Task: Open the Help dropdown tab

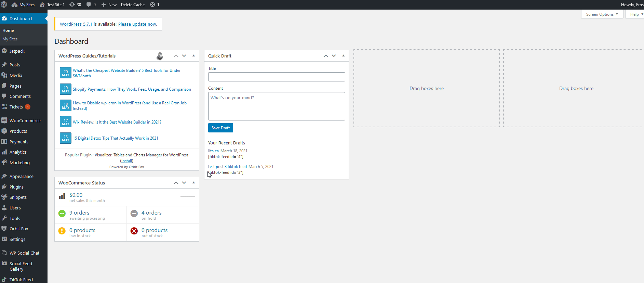Action: 635,14
